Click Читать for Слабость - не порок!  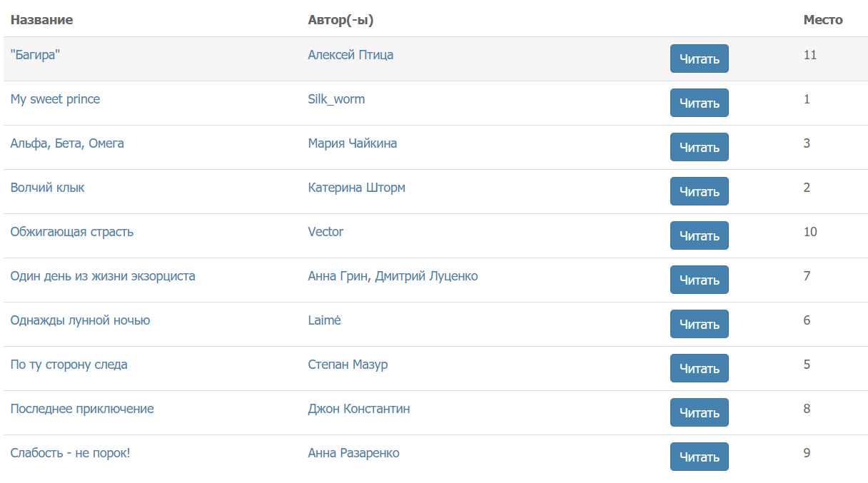699,457
